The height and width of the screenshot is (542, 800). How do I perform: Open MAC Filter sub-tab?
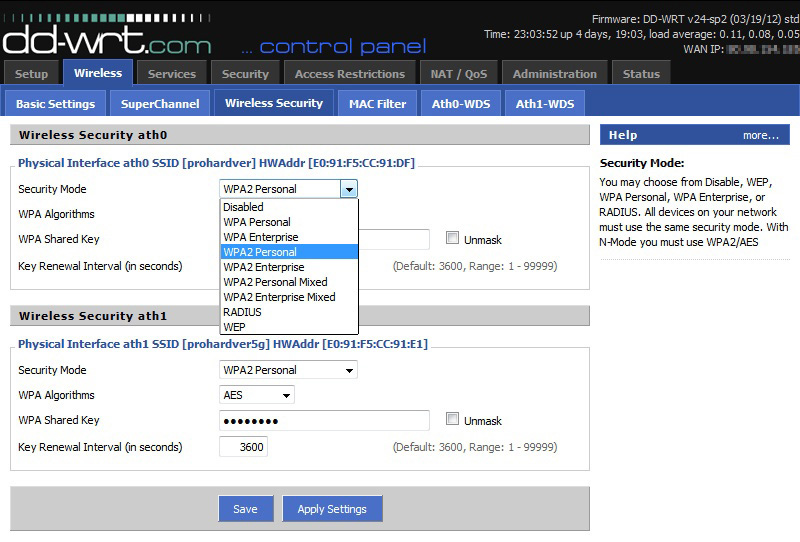pyautogui.click(x=378, y=104)
